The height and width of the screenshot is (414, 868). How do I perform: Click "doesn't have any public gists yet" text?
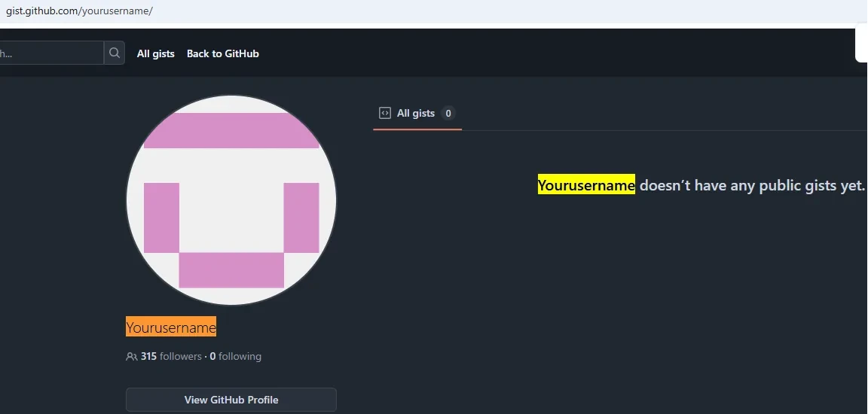[752, 185]
